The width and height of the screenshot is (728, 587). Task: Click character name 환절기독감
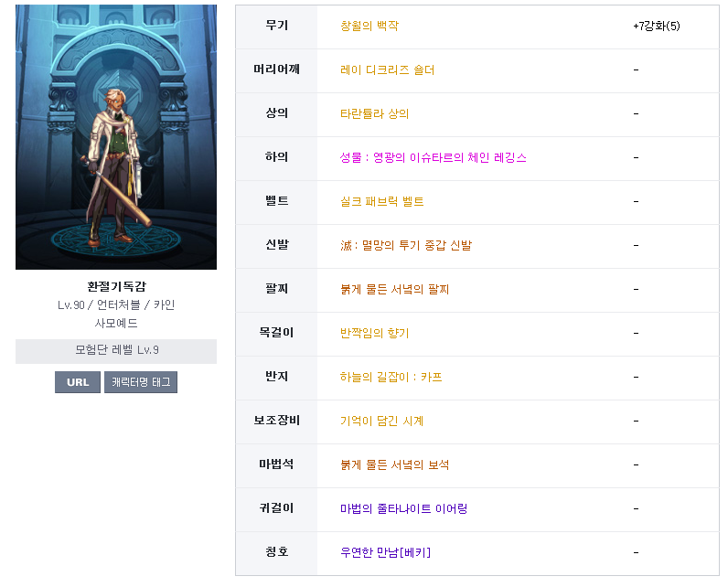pyautogui.click(x=116, y=286)
